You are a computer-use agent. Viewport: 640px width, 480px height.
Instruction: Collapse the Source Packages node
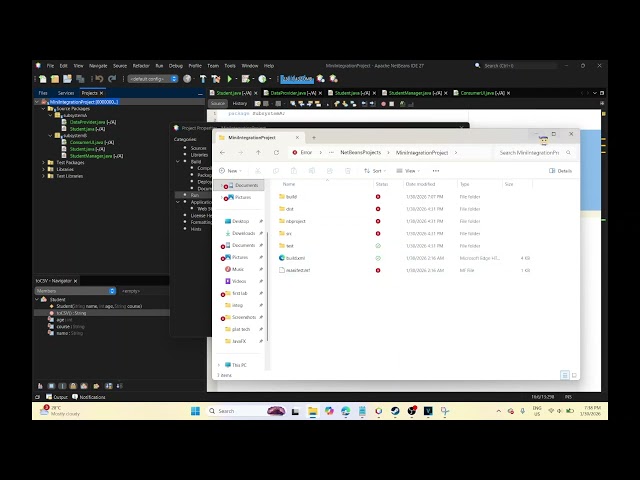[43, 109]
